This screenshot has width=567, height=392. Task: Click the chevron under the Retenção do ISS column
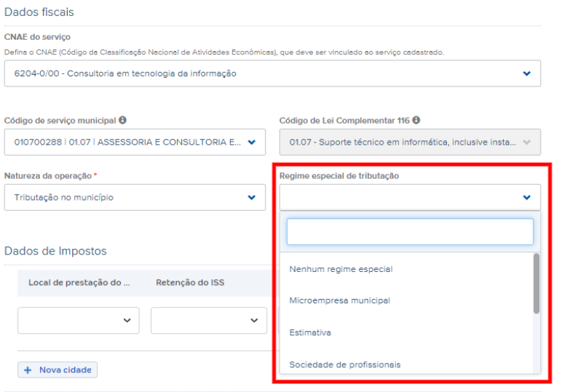coord(253,320)
